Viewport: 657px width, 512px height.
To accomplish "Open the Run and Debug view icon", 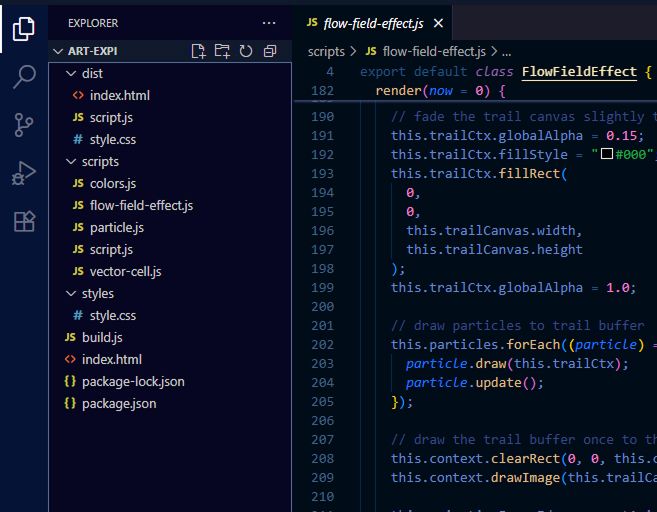I will 24,173.
